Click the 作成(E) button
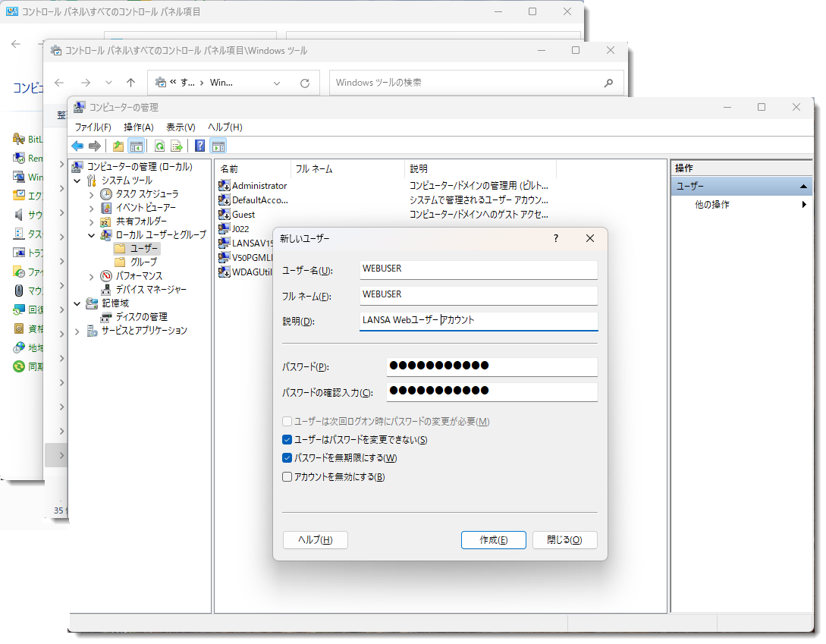826x644 pixels. click(494, 540)
